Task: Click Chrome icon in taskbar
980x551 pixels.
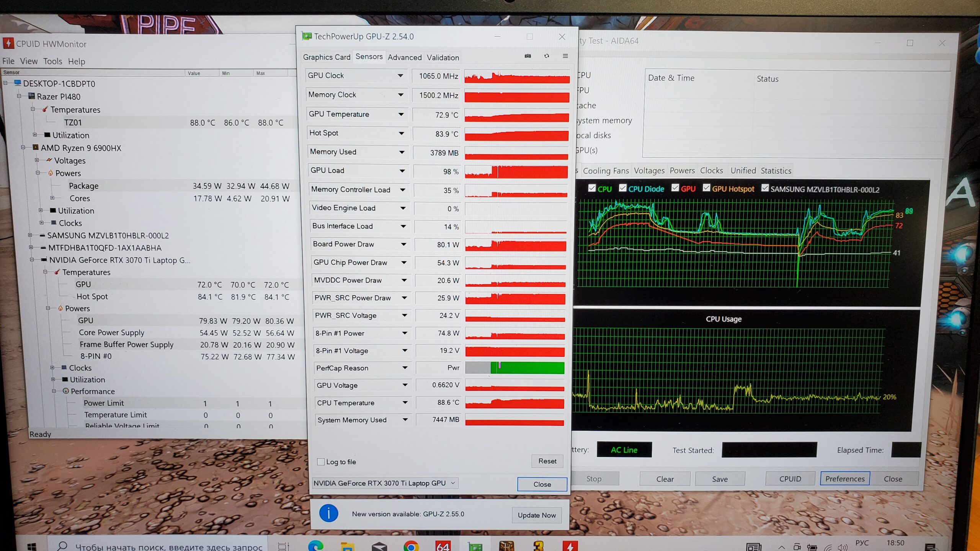Action: coord(411,546)
